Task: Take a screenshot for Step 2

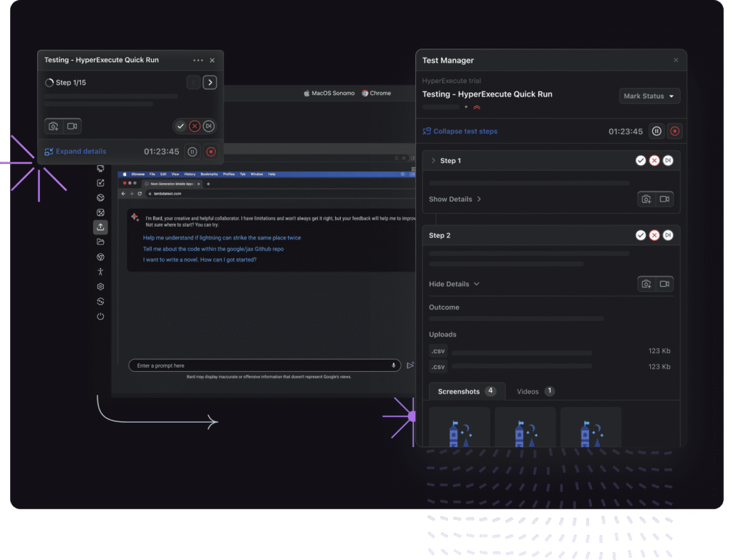Action: coord(646,284)
